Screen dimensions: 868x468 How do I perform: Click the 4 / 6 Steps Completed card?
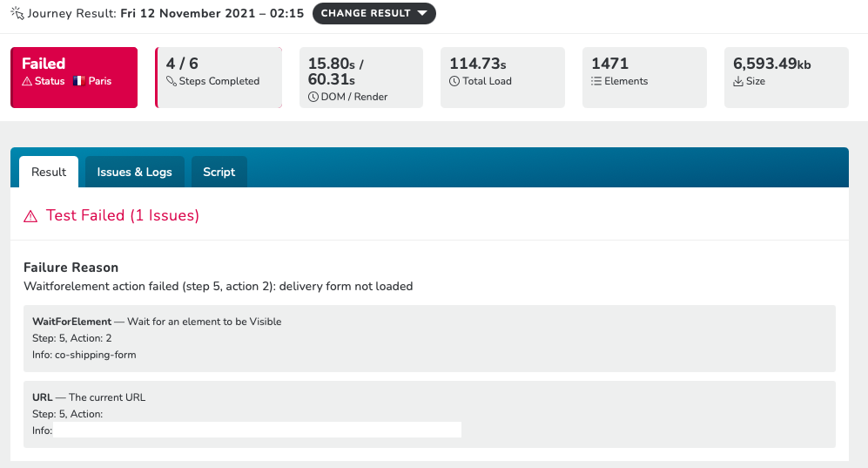click(219, 78)
